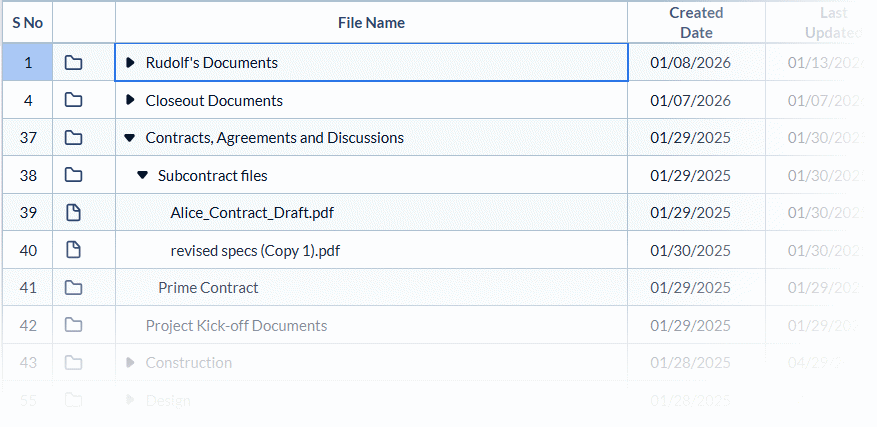The image size is (877, 427).
Task: Click folder icon for Project Kick-off Documents
Action: coord(73,325)
